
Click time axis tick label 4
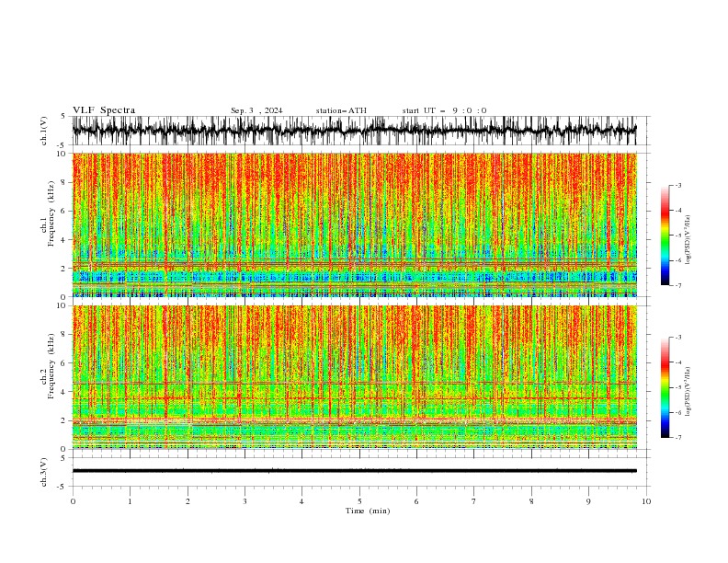302,501
